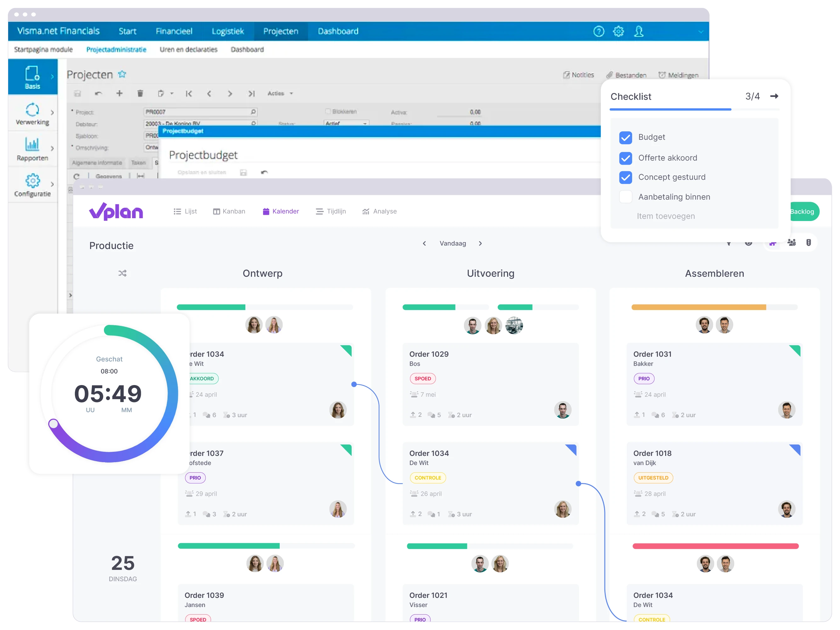The image size is (840, 630).
Task: Select Verwerking sidebar icon
Action: click(32, 114)
